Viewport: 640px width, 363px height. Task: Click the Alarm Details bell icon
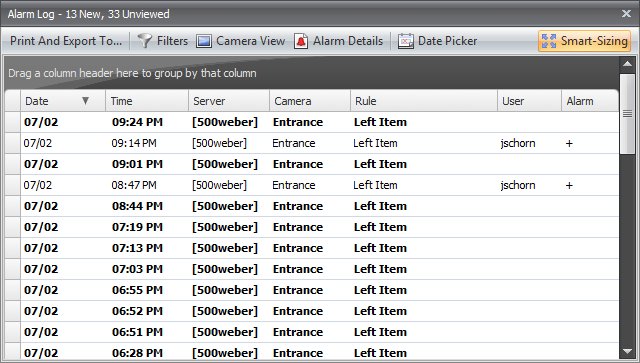point(301,41)
